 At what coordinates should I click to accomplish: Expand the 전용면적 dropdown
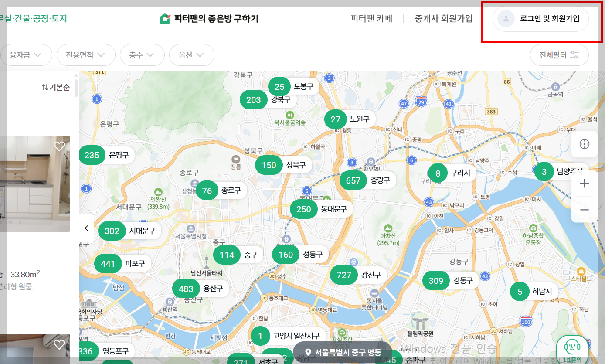85,54
